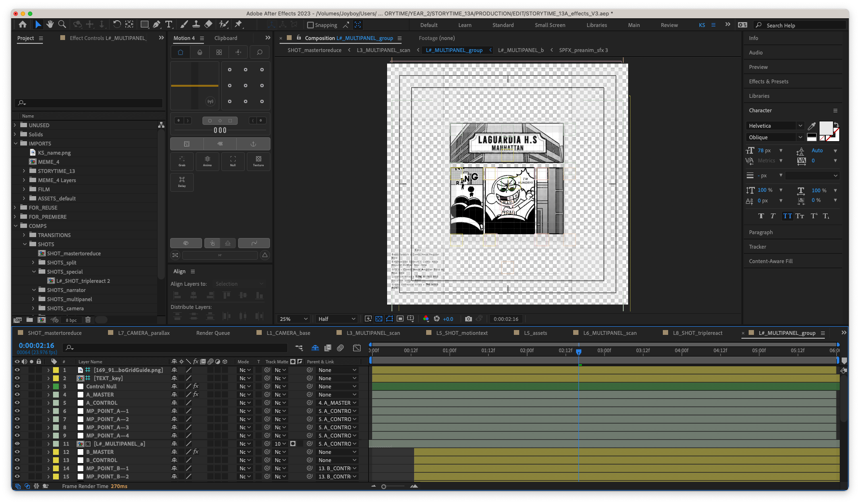
Task: Click the Null button in Motion panel
Action: coord(233,161)
